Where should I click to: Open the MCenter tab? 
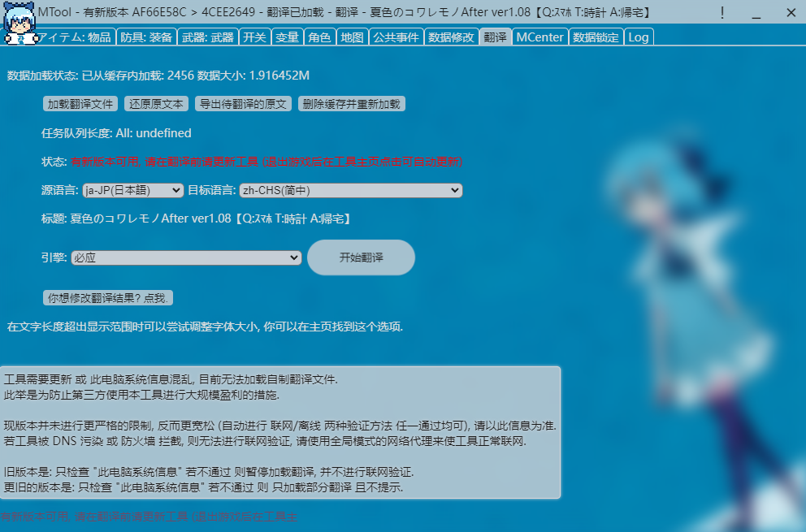539,37
